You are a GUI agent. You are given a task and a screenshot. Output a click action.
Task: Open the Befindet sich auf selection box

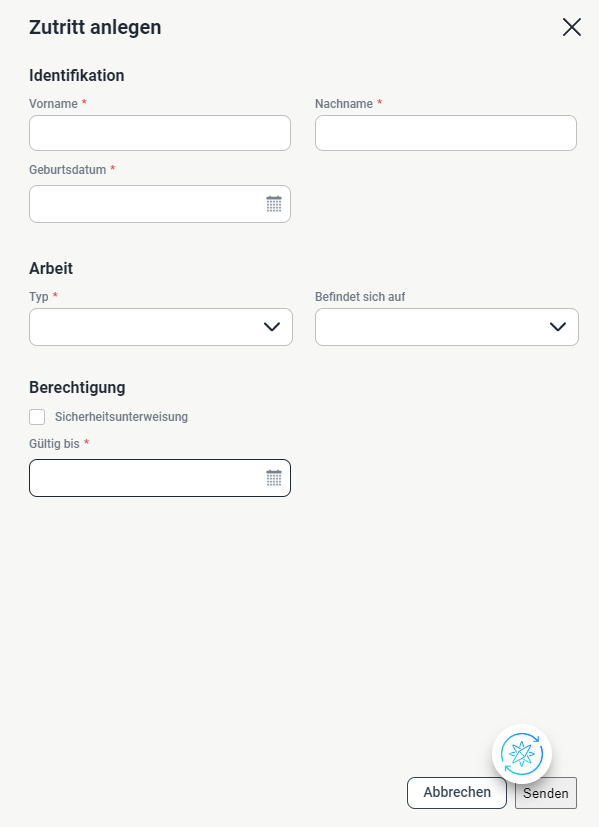click(430, 326)
